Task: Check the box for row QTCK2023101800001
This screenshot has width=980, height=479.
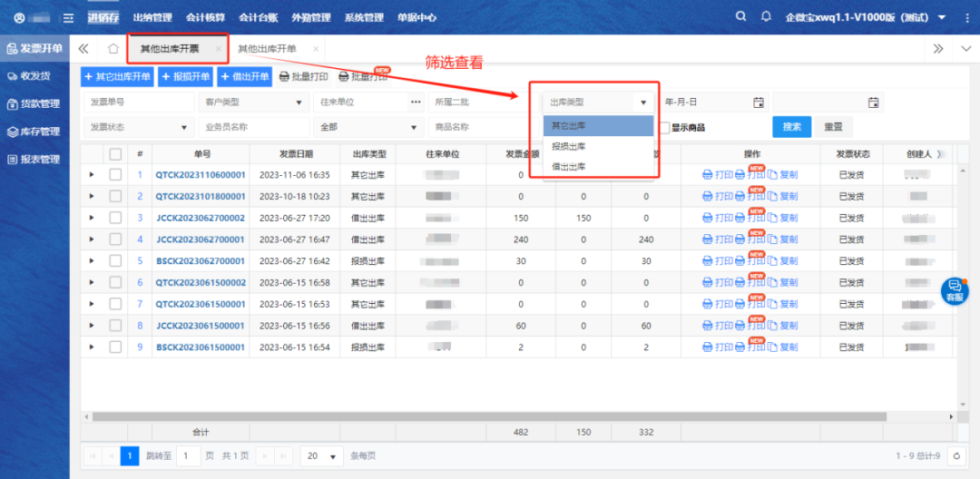Action: pos(115,196)
